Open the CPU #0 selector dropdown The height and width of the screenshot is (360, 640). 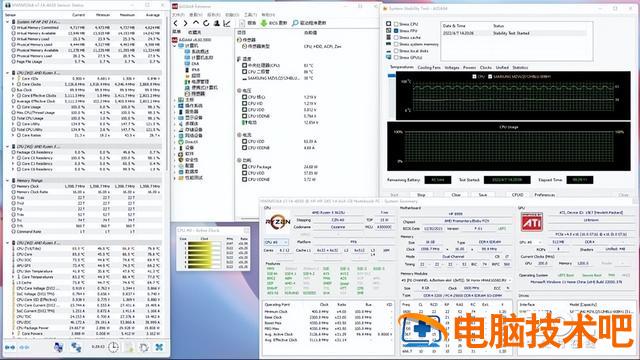276,242
